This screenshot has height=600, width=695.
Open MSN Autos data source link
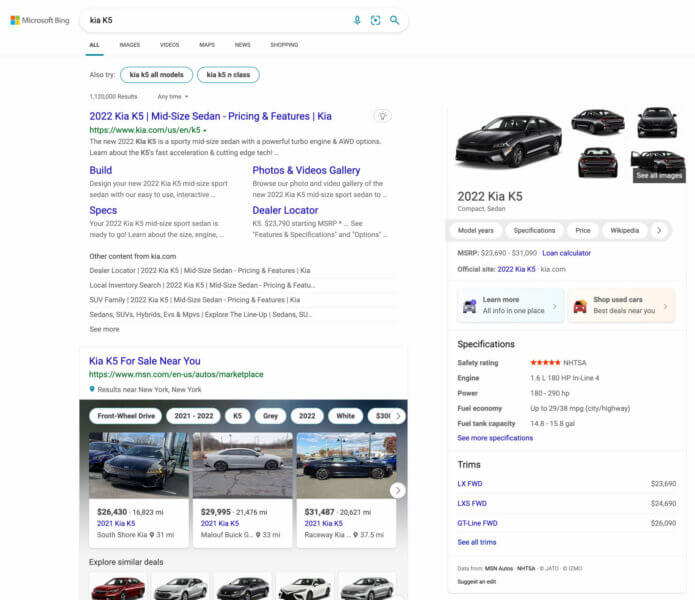[x=499, y=568]
